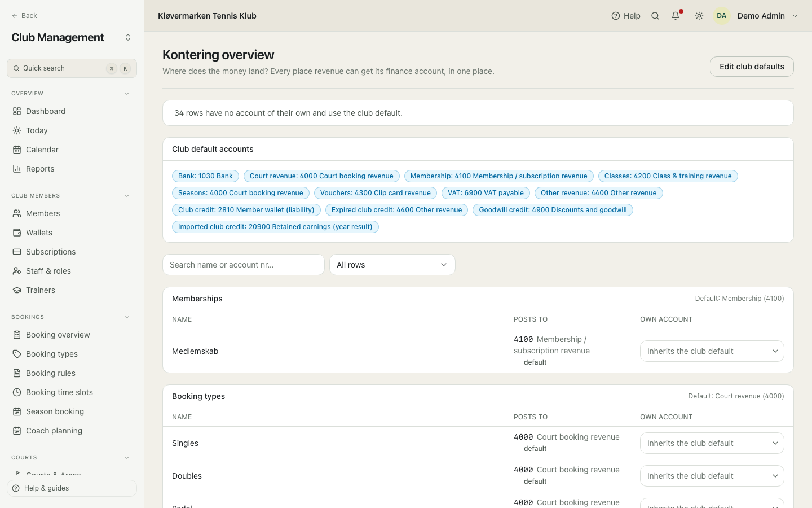Open the Calendar page
Screen dimensions: 812x508
[72, 150]
